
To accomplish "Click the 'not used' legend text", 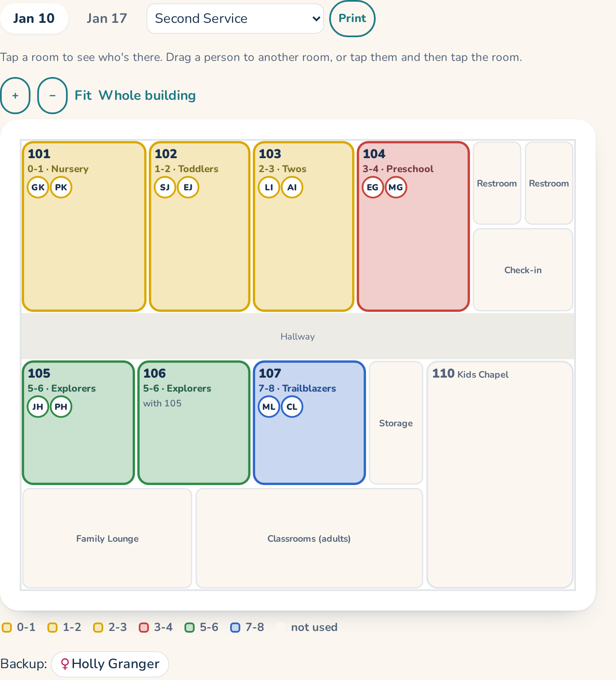I will pos(314,628).
